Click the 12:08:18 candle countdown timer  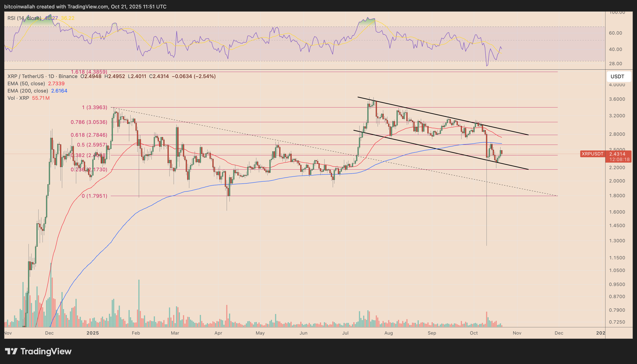click(619, 160)
